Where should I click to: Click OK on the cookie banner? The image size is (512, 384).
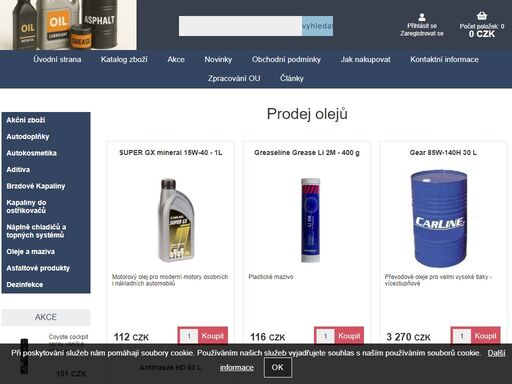[278, 367]
